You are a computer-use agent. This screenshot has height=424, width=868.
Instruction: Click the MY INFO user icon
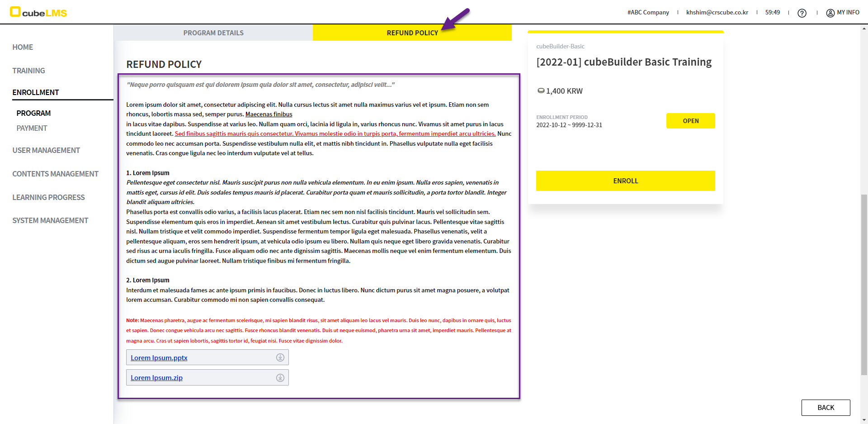830,13
